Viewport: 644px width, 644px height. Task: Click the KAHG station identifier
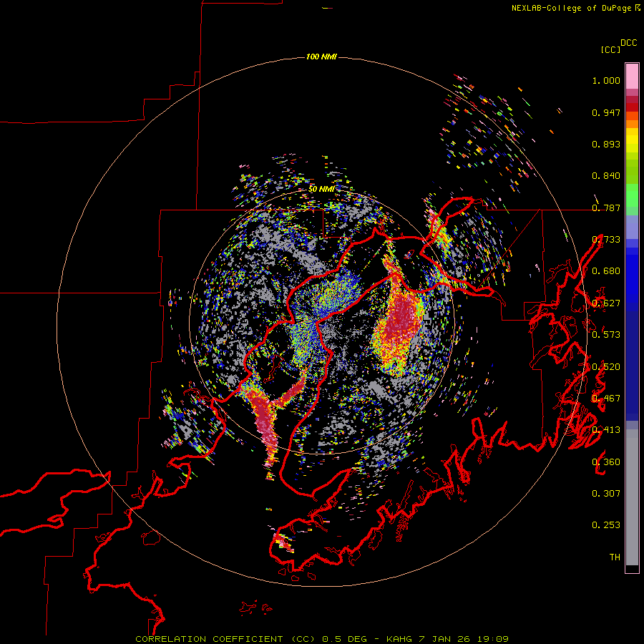pyautogui.click(x=399, y=639)
